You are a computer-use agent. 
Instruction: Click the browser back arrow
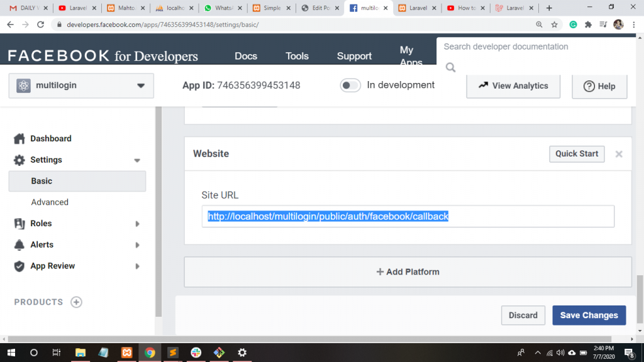tap(10, 25)
